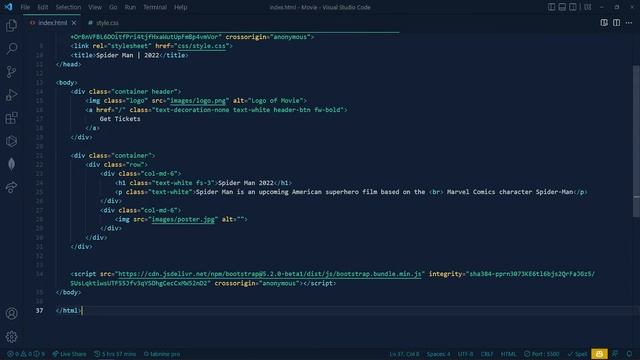This screenshot has width=640, height=360.
Task: Open the editor More Actions ellipsis
Action: 629,22
